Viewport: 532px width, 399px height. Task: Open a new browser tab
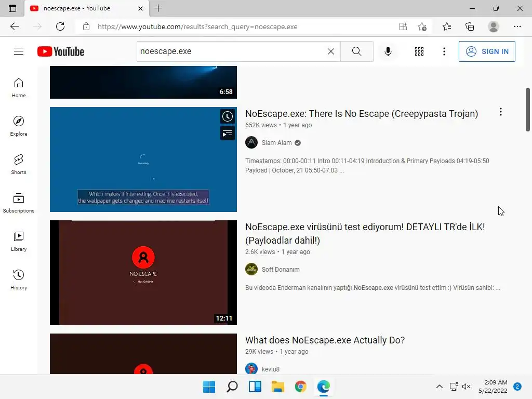(158, 8)
